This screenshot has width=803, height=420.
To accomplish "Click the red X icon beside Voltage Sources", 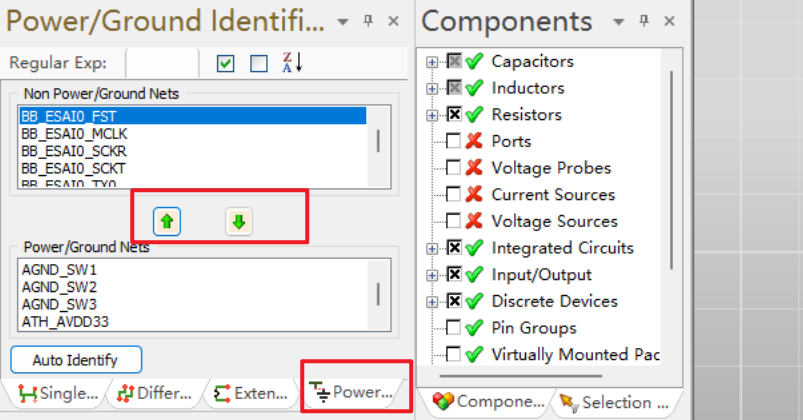I will point(474,221).
